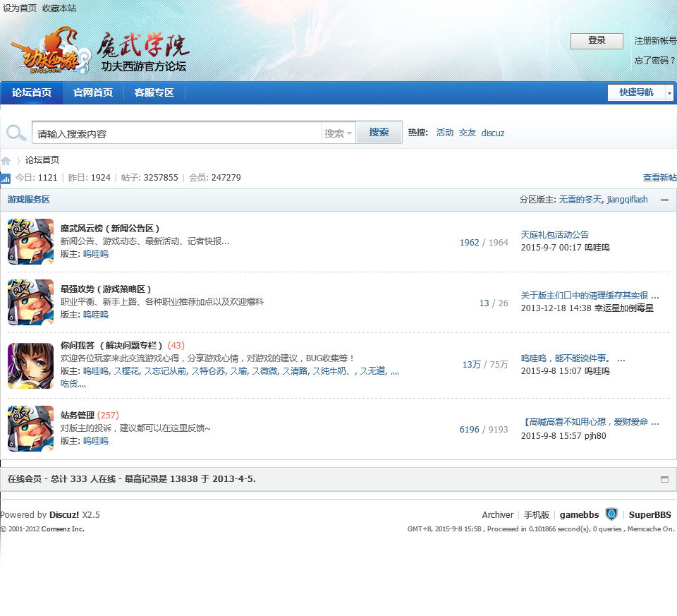The height and width of the screenshot is (616, 677).
Task: Click the home icon in breadcrumb
Action: [6, 161]
